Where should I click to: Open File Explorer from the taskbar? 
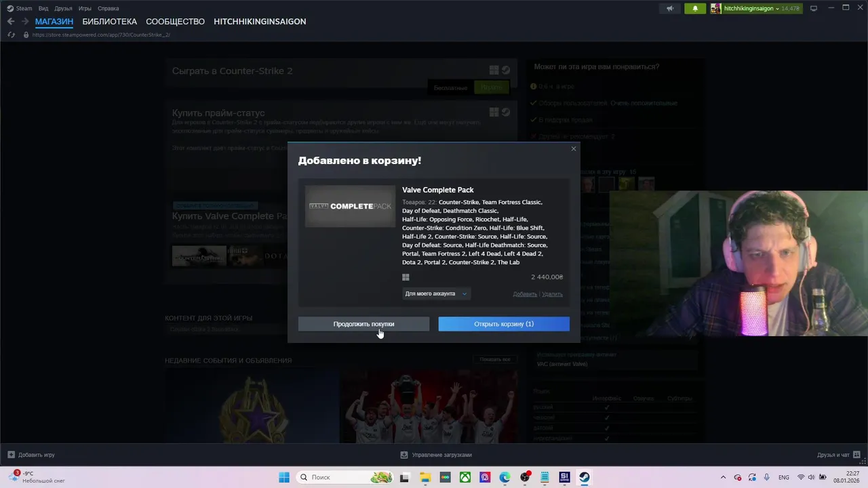click(x=425, y=477)
